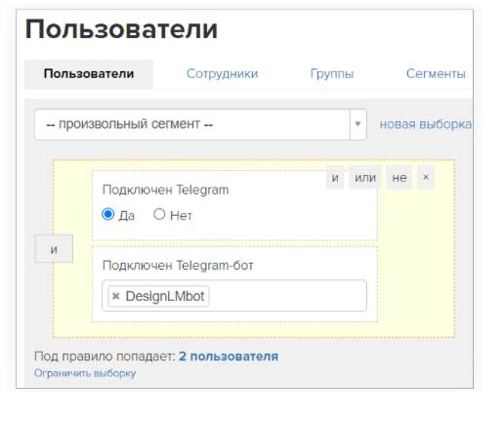Select «Да» for Подключен Telegram
Viewport: 504px width, 422px height.
(107, 214)
